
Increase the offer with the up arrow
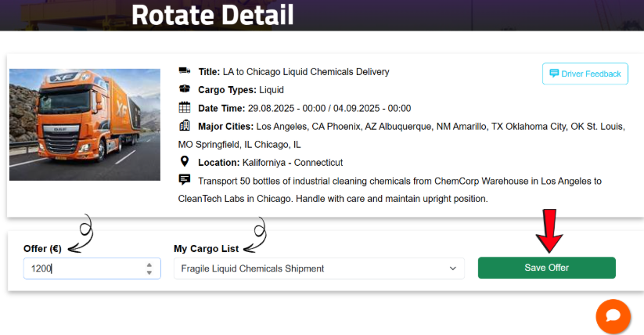(149, 265)
